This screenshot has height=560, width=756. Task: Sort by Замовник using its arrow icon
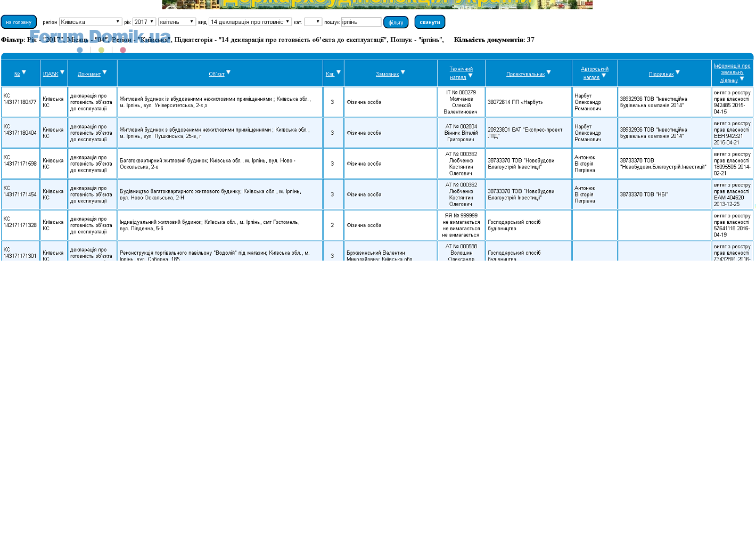[402, 72]
